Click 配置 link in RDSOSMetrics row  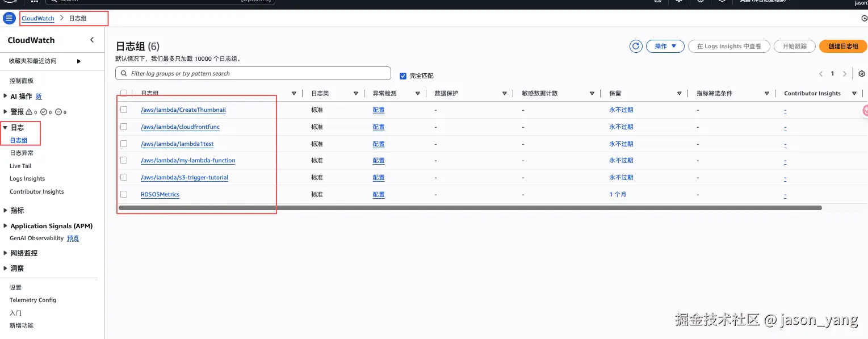(379, 194)
